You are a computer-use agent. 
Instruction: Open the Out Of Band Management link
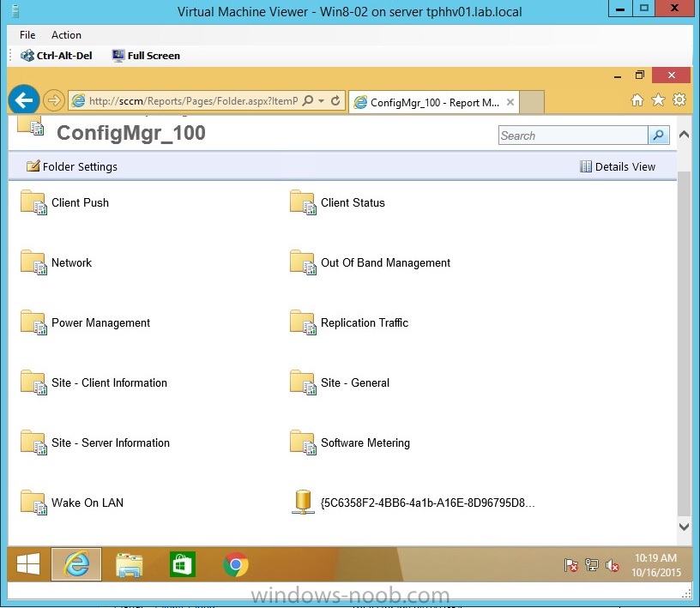pyautogui.click(x=386, y=262)
